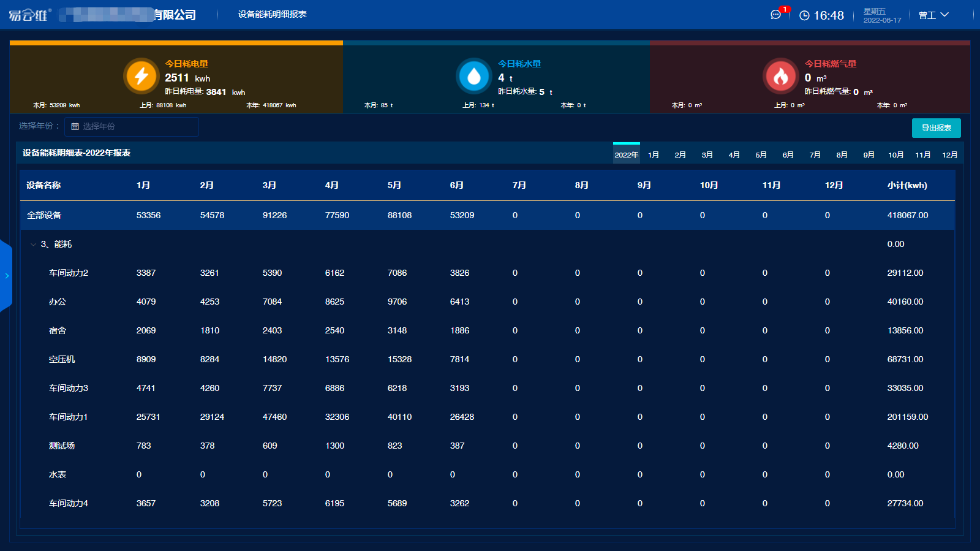
Task: Click the company logo at top left
Action: tap(29, 15)
